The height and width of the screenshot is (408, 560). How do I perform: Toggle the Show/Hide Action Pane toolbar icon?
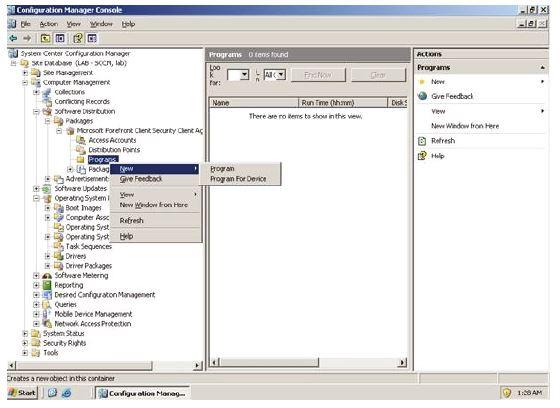[92, 38]
